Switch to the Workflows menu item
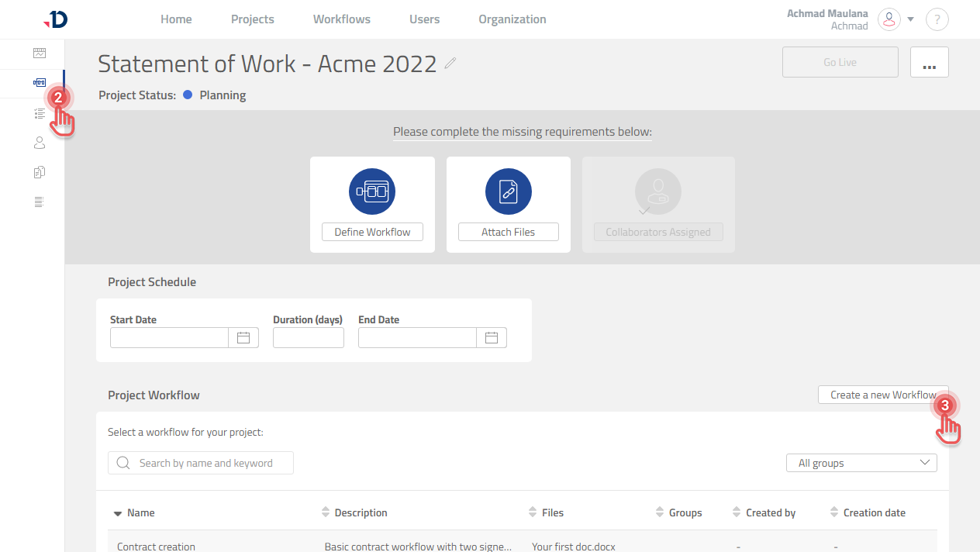980x552 pixels. 341,19
